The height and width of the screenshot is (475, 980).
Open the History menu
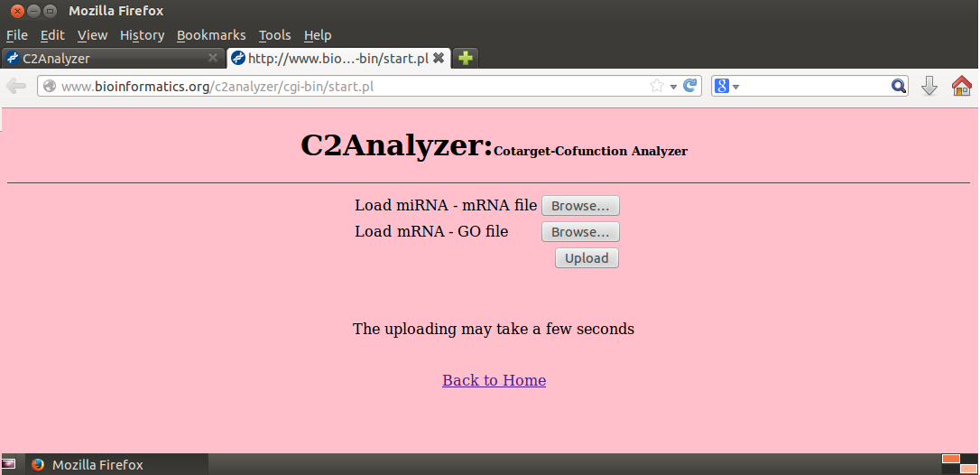coord(142,35)
